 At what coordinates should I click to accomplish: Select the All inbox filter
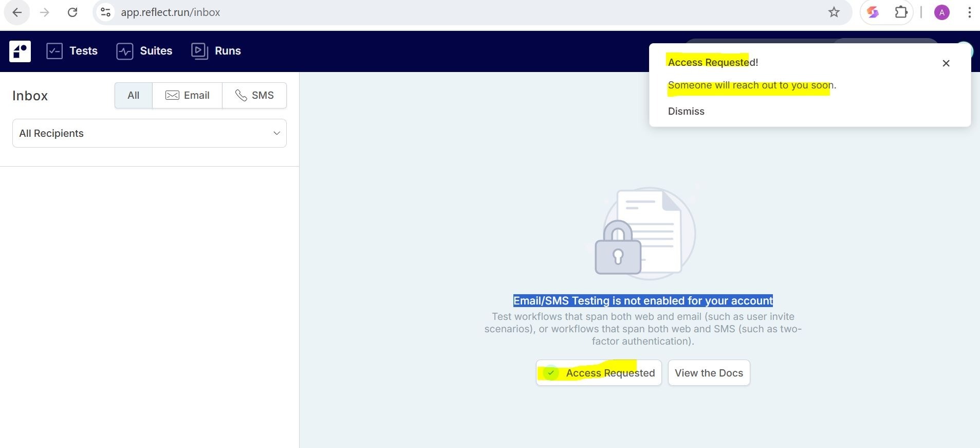point(133,95)
